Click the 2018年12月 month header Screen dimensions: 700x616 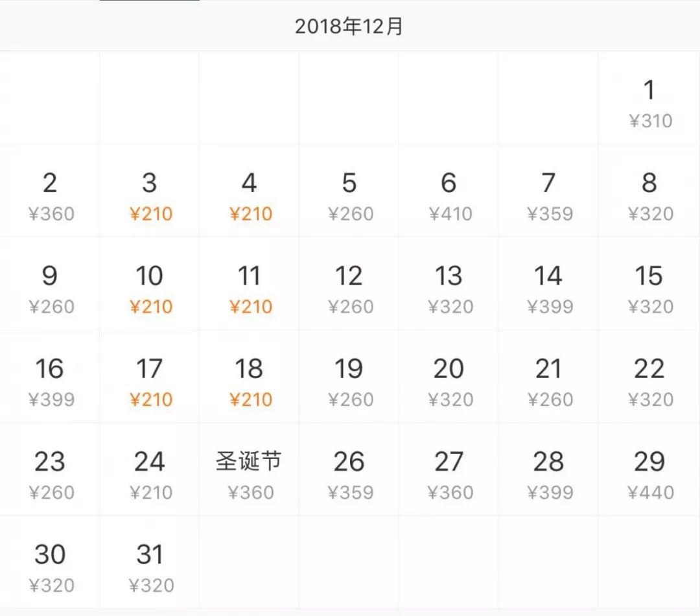click(x=350, y=27)
